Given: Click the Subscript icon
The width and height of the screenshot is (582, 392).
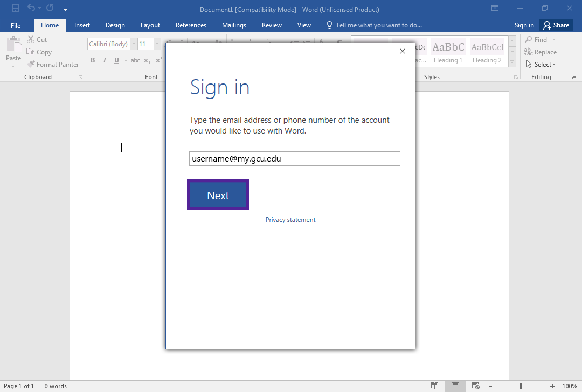Looking at the screenshot, I should coord(147,60).
